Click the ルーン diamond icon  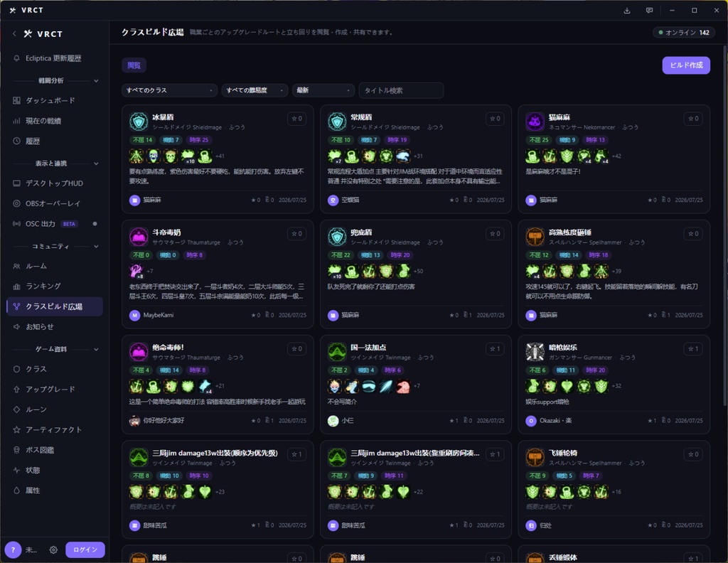(17, 409)
